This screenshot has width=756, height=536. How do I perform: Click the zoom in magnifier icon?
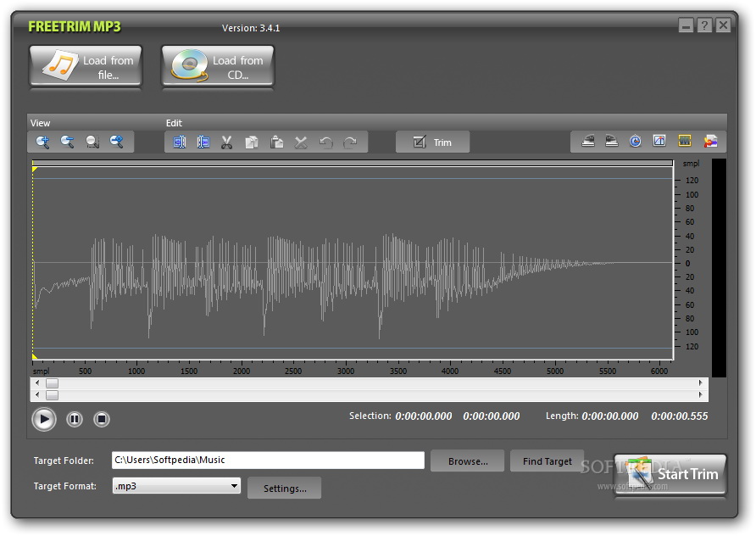(x=42, y=142)
